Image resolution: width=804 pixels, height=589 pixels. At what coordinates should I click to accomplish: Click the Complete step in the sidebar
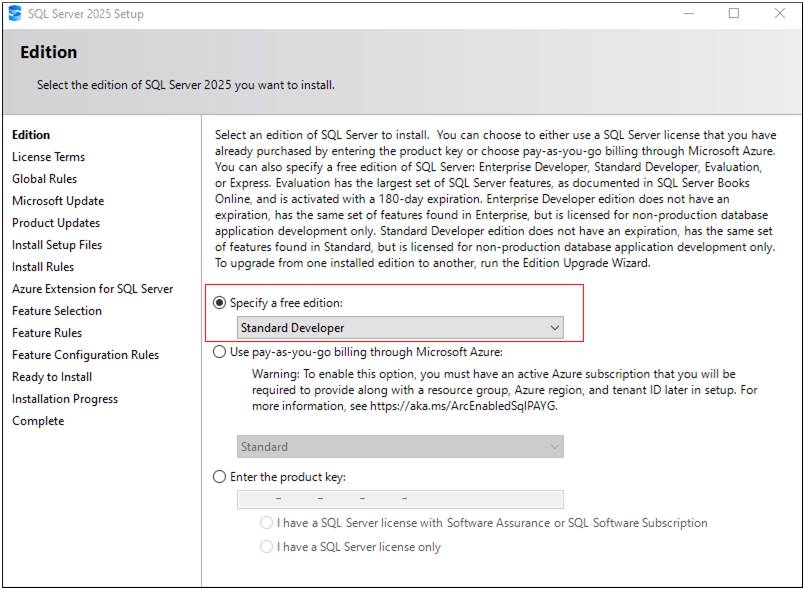tap(38, 421)
